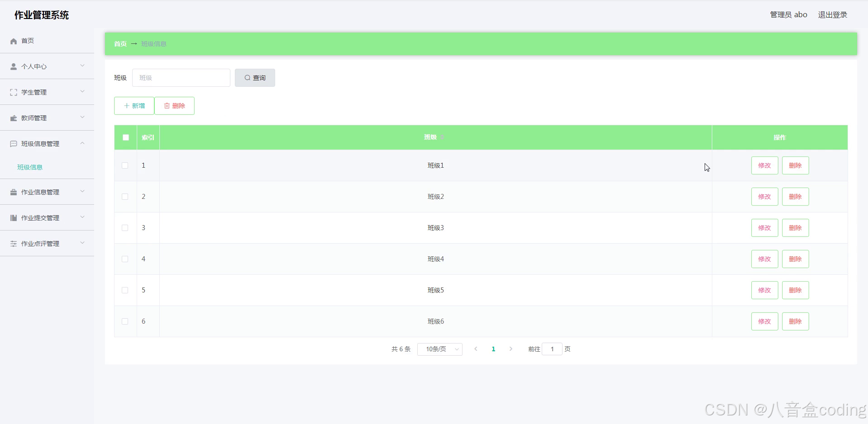Check the checkbox for row 班级4
The width and height of the screenshot is (868, 424).
point(125,259)
